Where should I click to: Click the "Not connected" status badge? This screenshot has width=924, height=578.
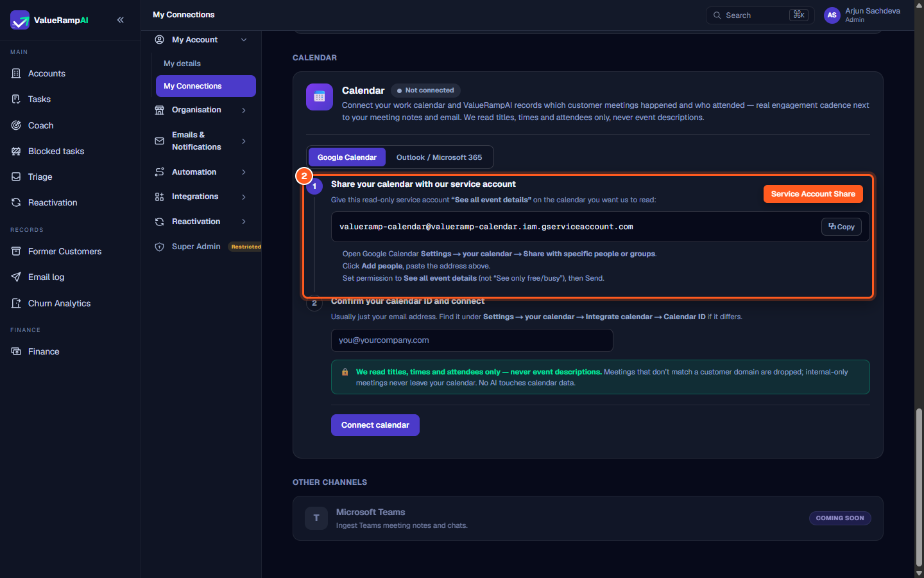[425, 91]
